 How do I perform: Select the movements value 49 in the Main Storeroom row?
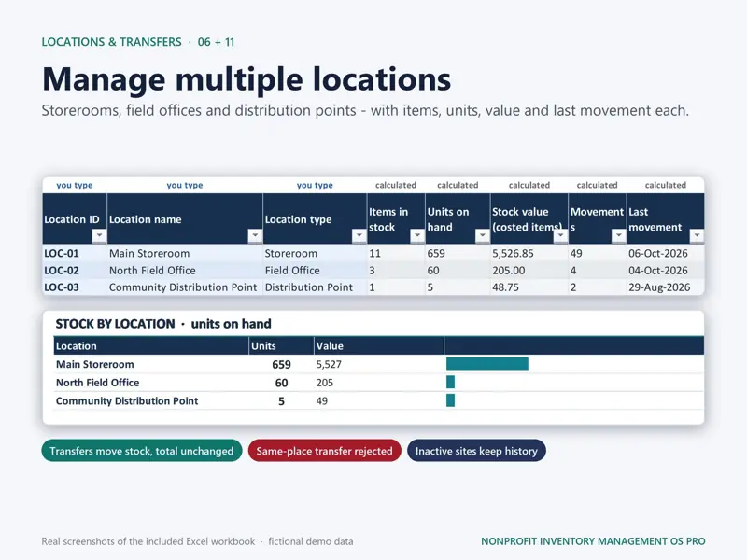598,253
